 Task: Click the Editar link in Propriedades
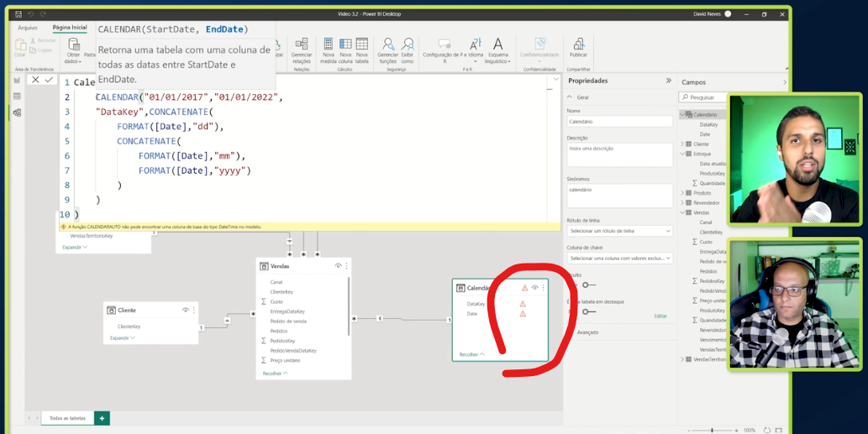(x=660, y=316)
